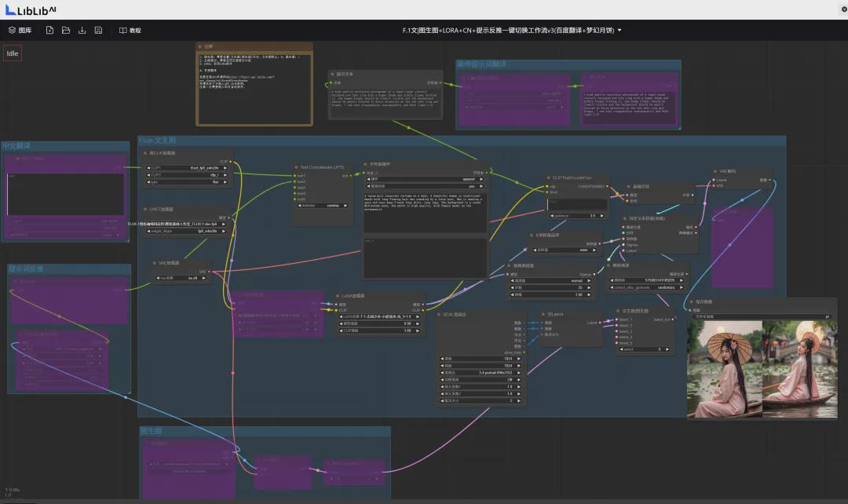
Task: Click the settings icon at top right
Action: coord(843,9)
